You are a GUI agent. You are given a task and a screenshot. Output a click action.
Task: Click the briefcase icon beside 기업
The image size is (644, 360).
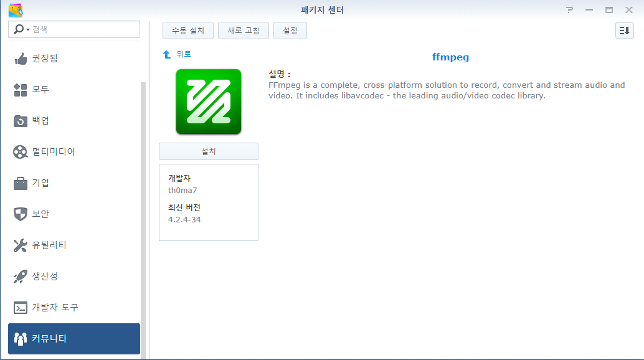[20, 183]
